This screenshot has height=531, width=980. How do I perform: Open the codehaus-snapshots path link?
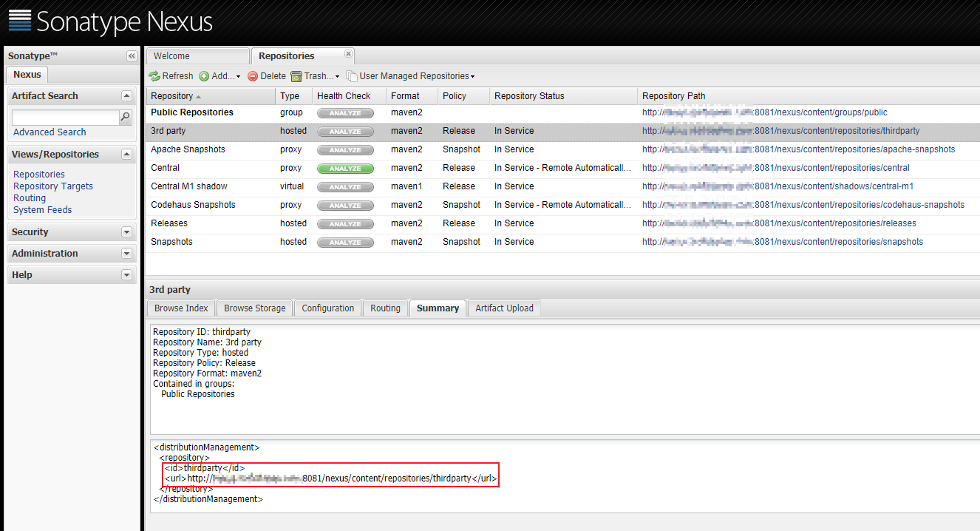(x=803, y=205)
